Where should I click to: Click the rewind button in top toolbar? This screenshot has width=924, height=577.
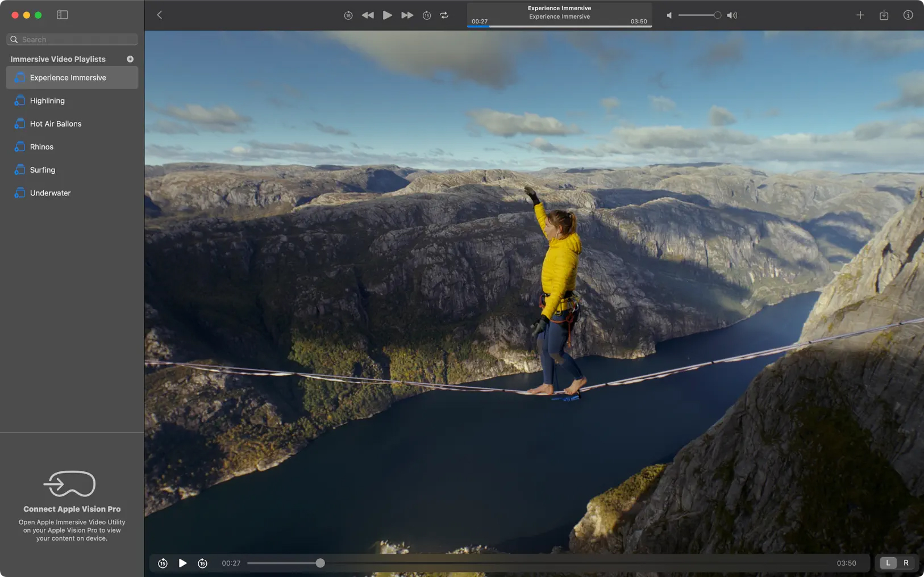tap(368, 15)
